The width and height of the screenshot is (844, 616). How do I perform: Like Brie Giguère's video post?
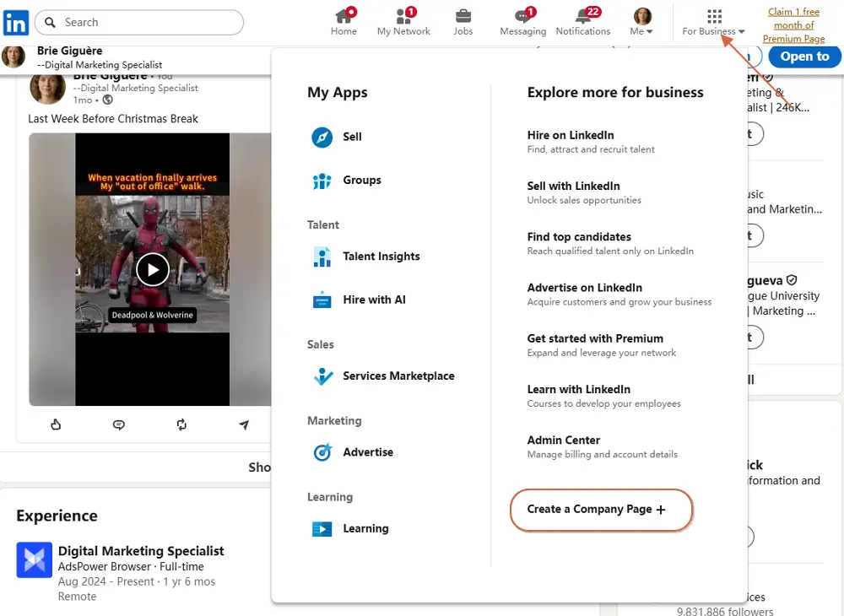pos(56,424)
